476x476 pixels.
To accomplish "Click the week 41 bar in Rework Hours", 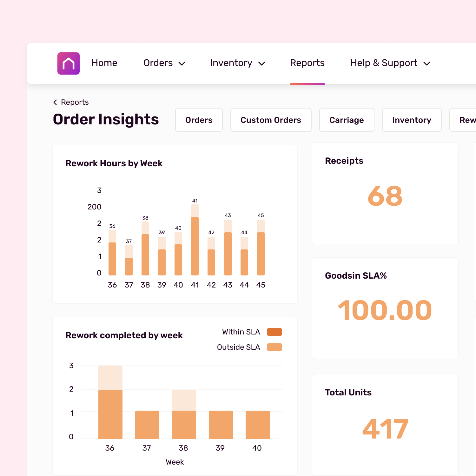I will (195, 240).
